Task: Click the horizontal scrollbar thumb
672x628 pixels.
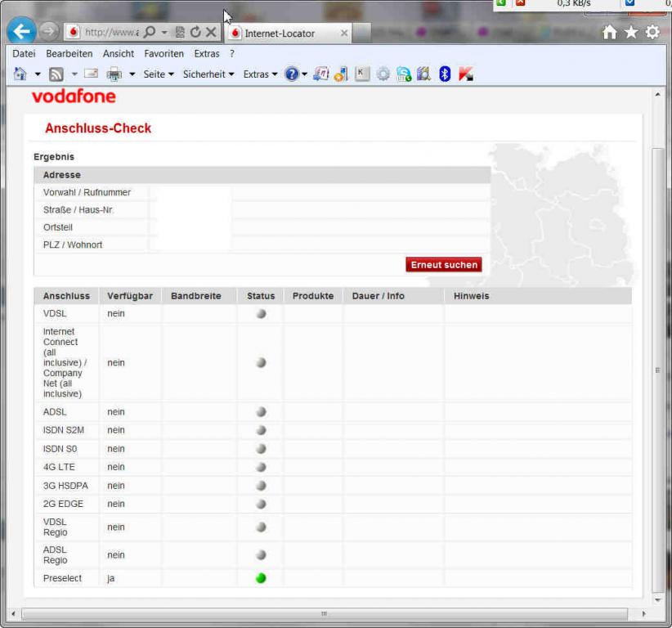Action: coord(325,613)
